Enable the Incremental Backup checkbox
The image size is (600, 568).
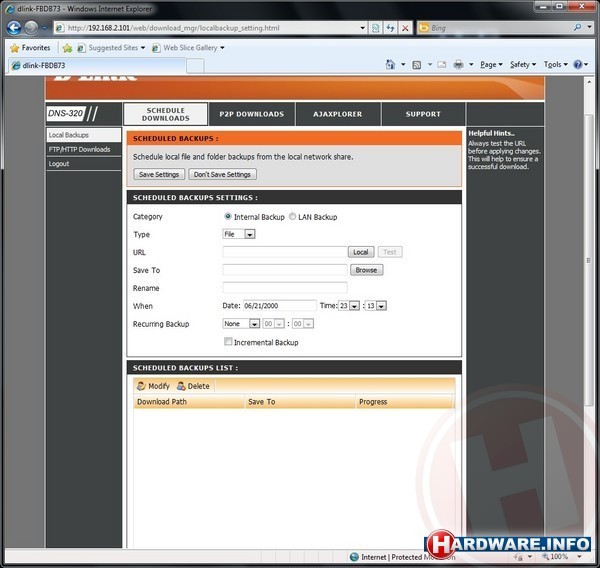[x=228, y=341]
